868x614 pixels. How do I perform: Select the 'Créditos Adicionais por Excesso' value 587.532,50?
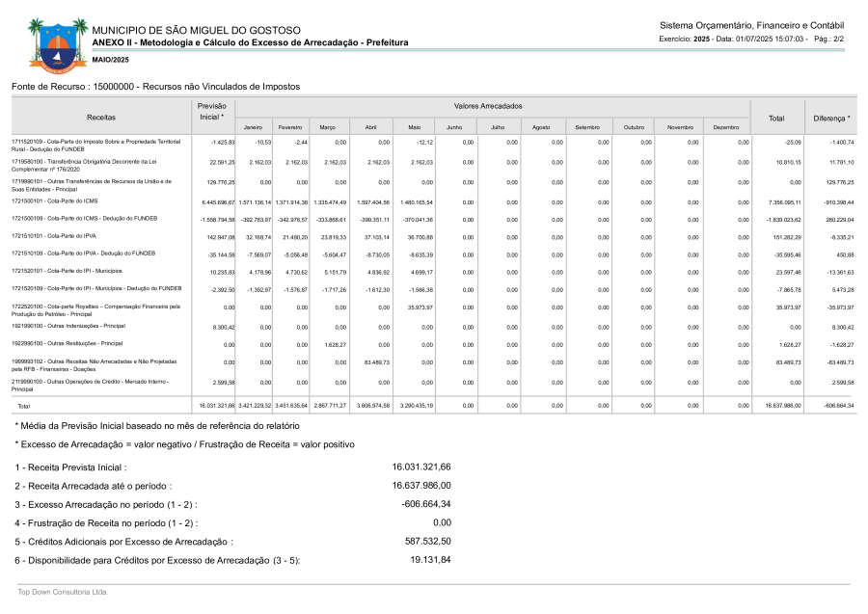tap(427, 542)
